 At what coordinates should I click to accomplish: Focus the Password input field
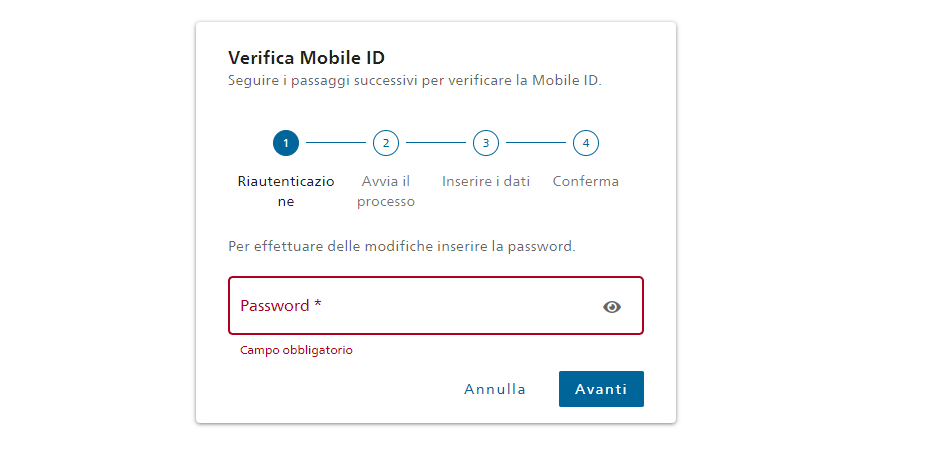pos(436,306)
